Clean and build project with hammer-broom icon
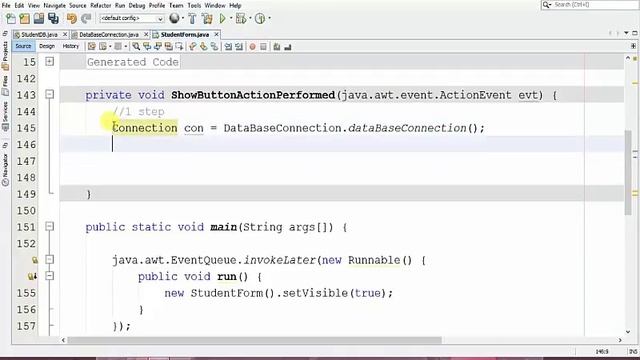640x360 pixels. [x=207, y=18]
